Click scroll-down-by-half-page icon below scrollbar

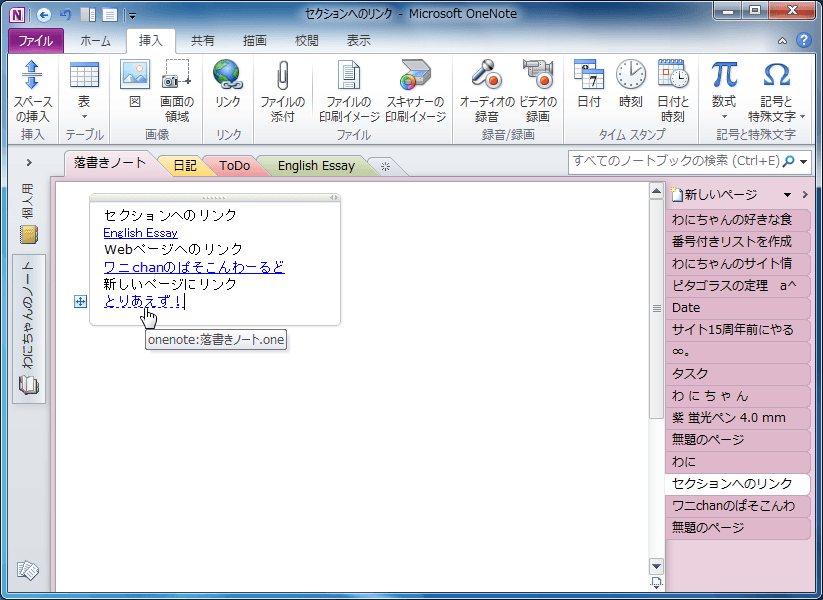click(x=656, y=582)
